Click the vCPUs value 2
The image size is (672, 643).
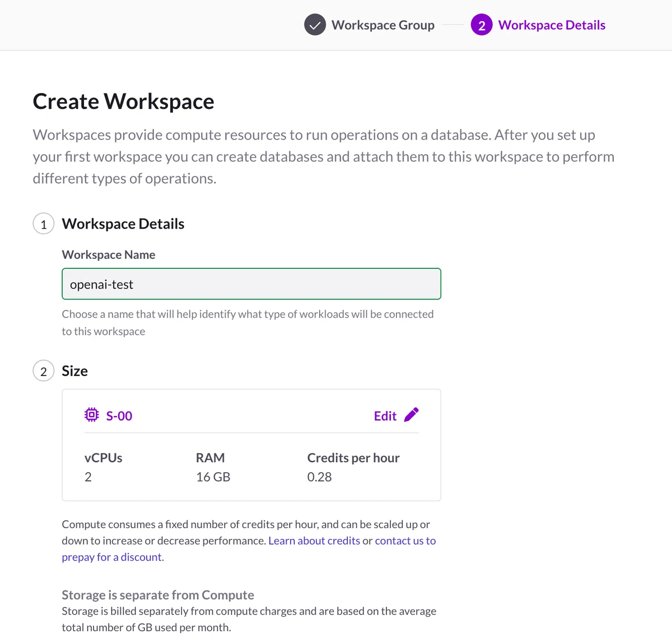coord(88,477)
